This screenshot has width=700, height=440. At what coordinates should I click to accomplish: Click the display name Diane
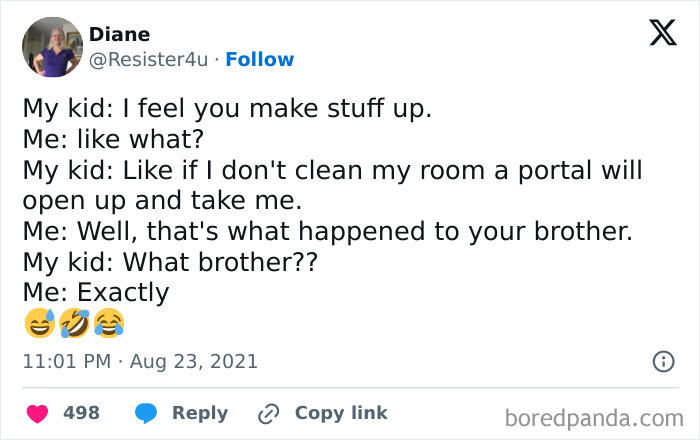coord(119,34)
